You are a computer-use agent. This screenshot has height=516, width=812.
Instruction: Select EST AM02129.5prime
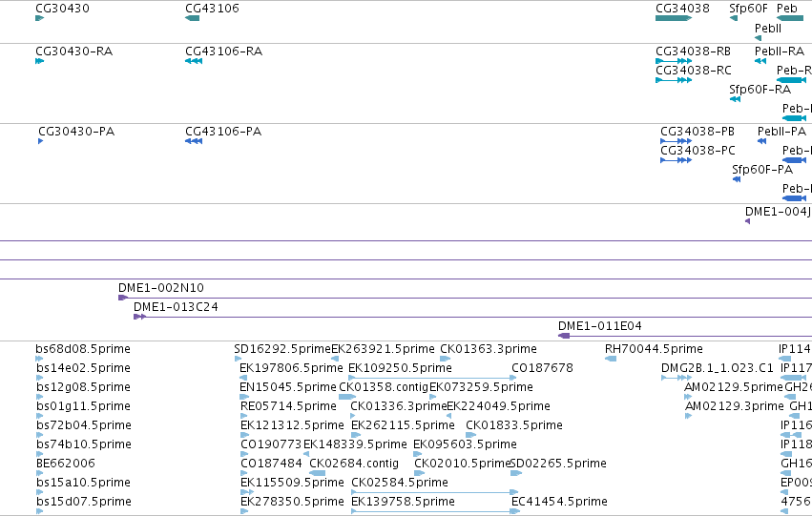[x=734, y=387]
